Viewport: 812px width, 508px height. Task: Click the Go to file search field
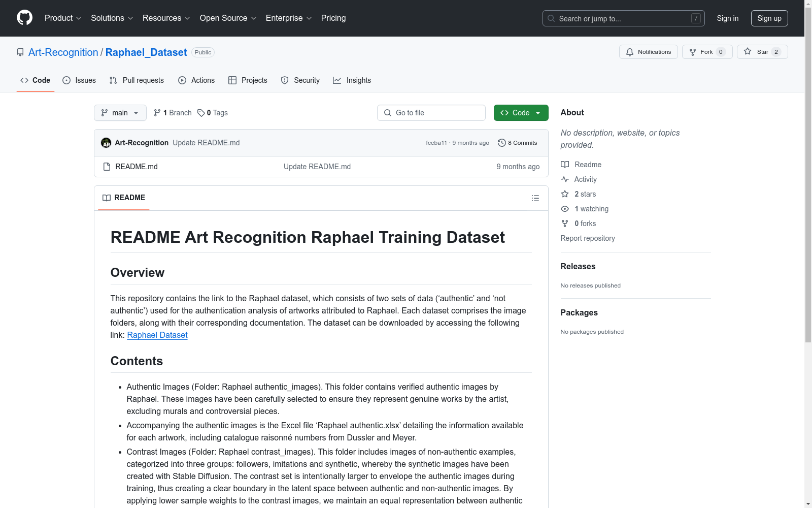coord(431,113)
